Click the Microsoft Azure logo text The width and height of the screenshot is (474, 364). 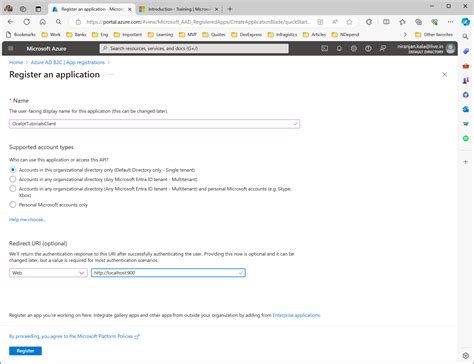[x=46, y=49]
